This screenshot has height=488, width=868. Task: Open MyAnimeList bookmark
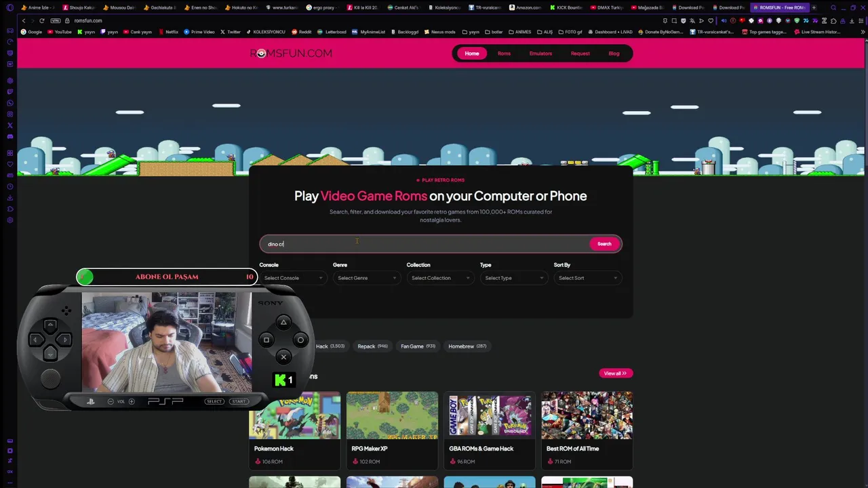[368, 32]
